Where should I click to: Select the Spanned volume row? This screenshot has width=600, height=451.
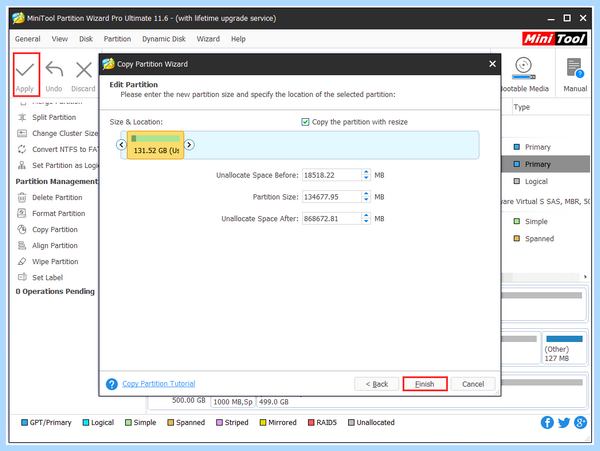(x=545, y=239)
